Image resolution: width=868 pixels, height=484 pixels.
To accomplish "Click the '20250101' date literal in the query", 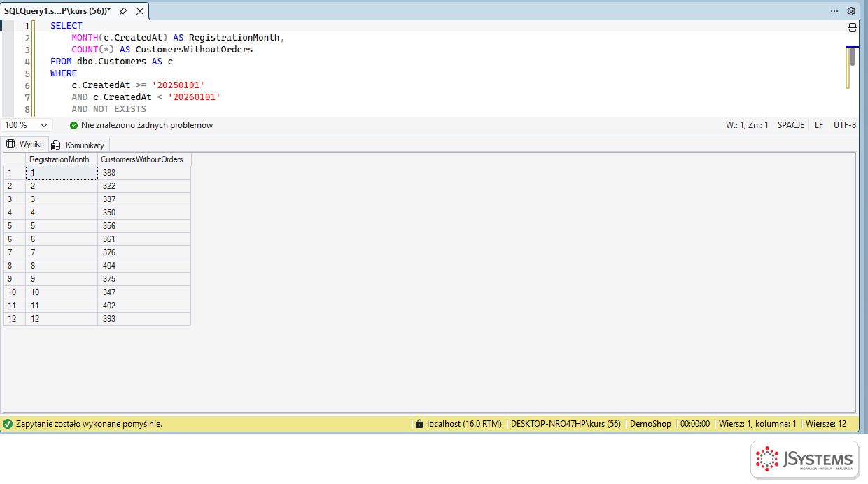I will (178, 85).
